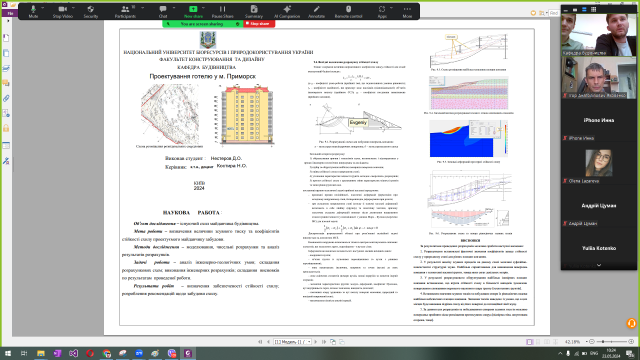Open the More menu in Zoom toolbar
640x360 pixels.
407,11
